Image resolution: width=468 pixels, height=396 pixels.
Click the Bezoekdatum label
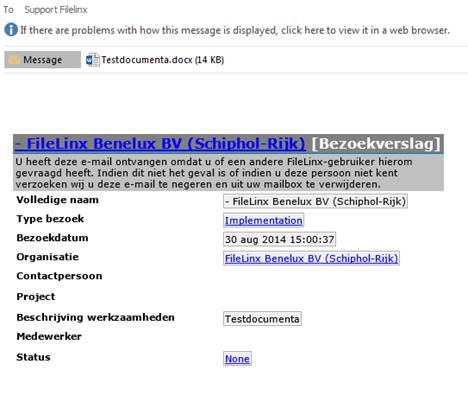(52, 238)
